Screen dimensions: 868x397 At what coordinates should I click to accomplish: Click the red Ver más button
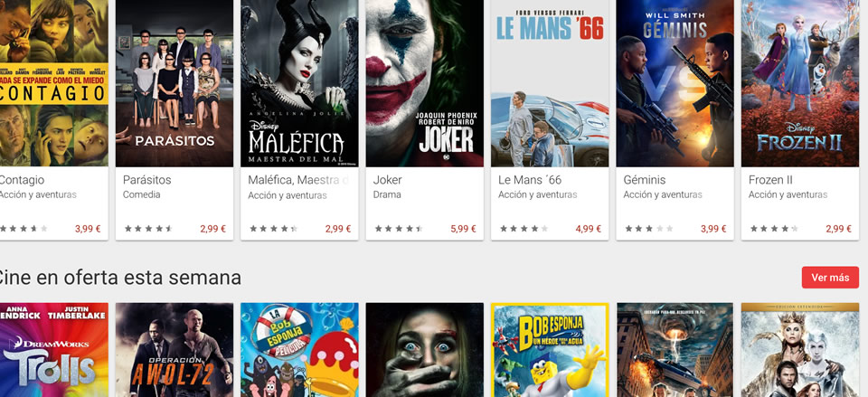click(x=830, y=278)
